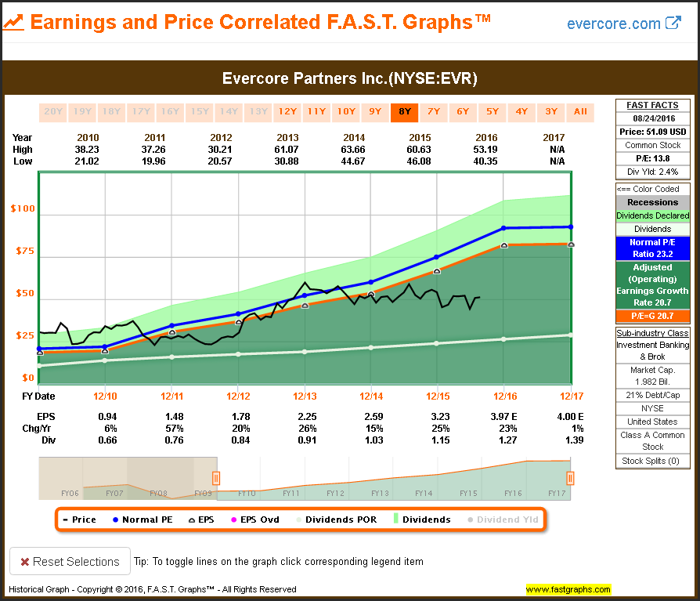Viewport: 700px width, 601px height.
Task: Click the external link icon beside evercore.com
Action: 673,23
